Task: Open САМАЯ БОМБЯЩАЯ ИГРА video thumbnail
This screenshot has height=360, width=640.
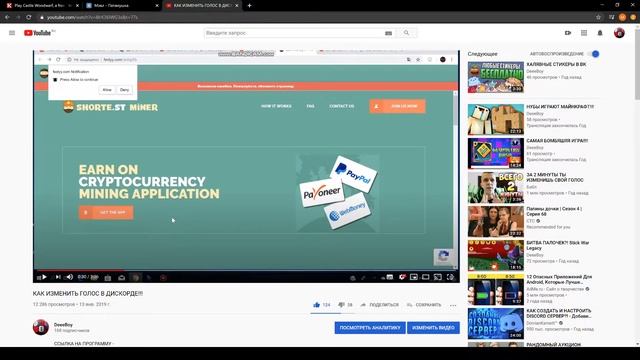Action: [496, 153]
